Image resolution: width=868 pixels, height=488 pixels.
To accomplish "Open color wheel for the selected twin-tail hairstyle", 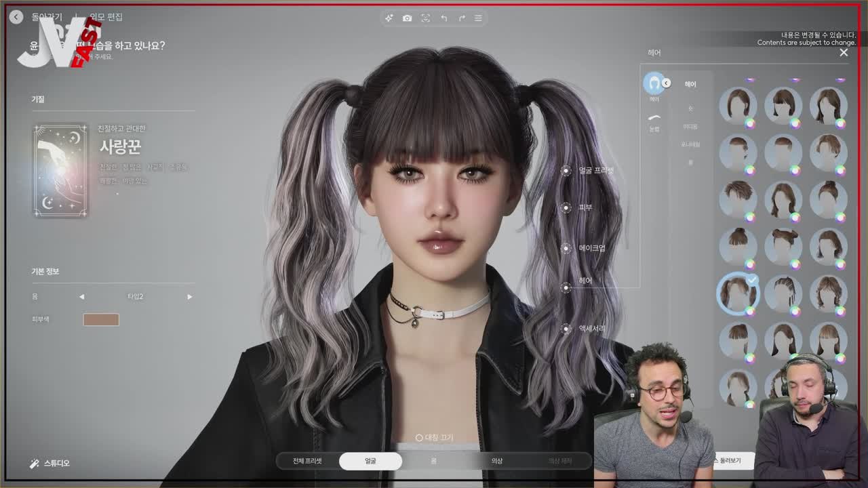I will [750, 310].
